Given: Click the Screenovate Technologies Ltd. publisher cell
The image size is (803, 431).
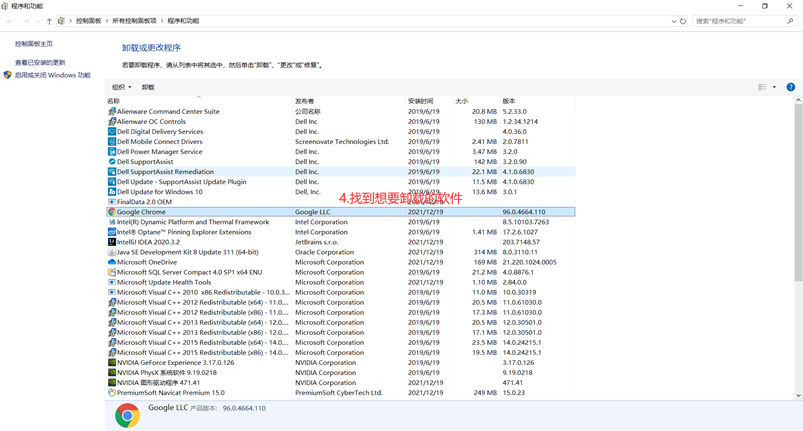Looking at the screenshot, I should click(342, 141).
